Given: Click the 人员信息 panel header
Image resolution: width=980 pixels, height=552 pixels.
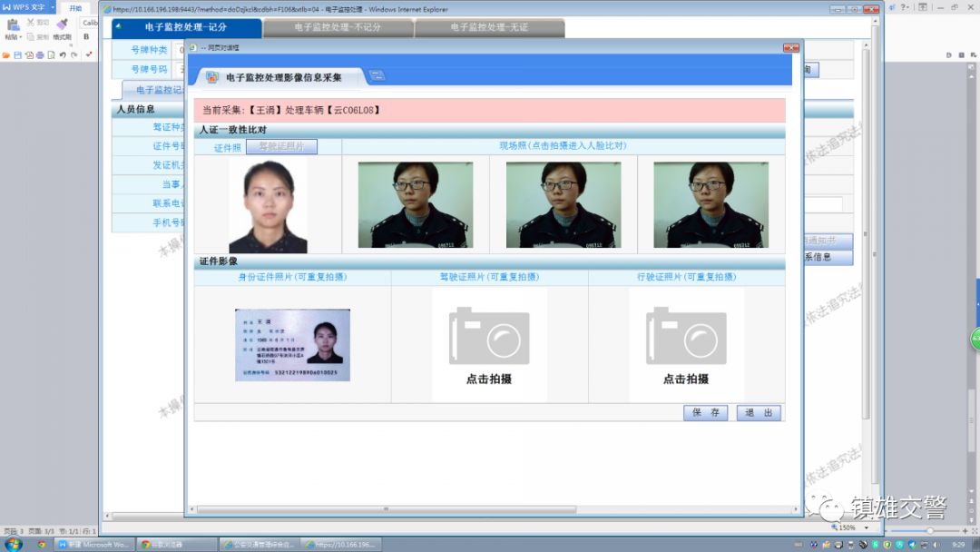Looking at the screenshot, I should (x=148, y=109).
